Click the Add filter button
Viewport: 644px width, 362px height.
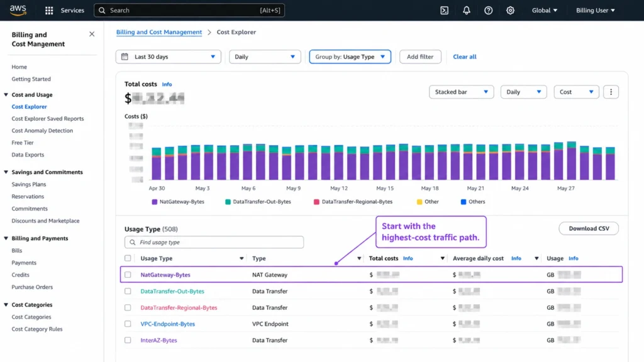[x=420, y=57]
